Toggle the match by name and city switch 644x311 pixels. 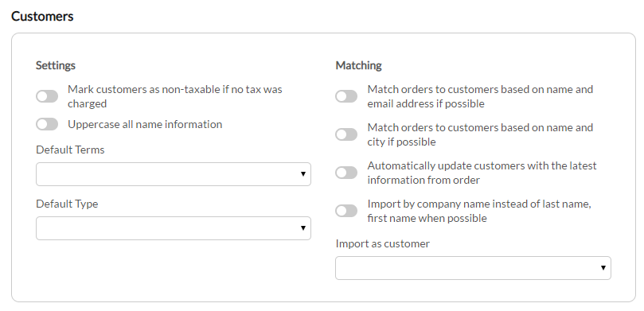(x=346, y=134)
